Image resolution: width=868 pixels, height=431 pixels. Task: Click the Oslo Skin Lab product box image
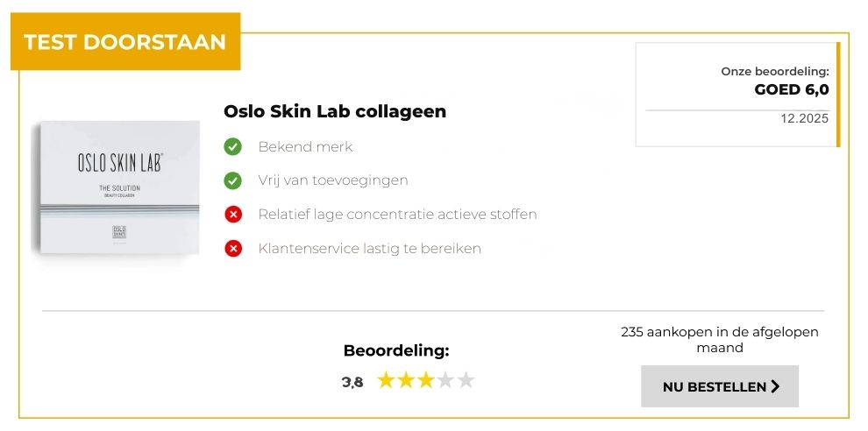(116, 189)
